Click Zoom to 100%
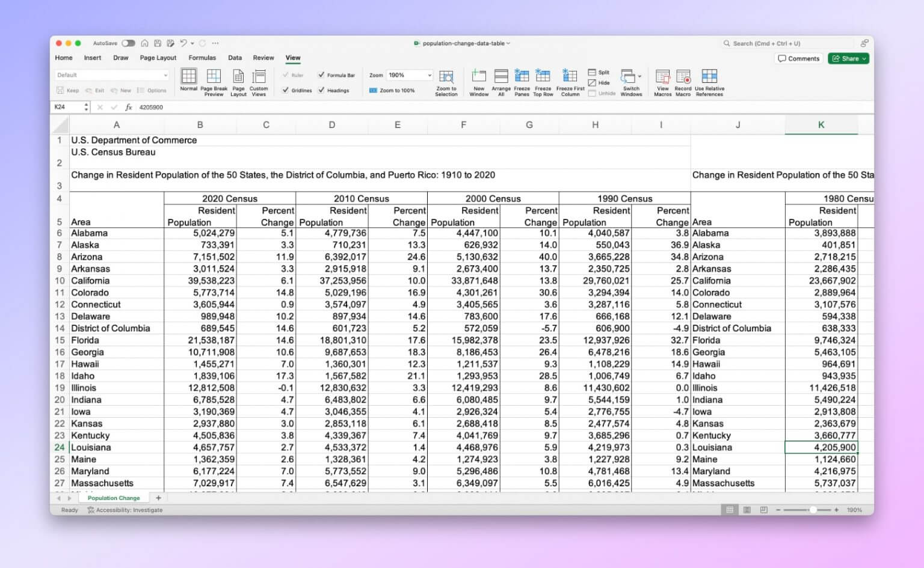This screenshot has width=924, height=568. 395,90
